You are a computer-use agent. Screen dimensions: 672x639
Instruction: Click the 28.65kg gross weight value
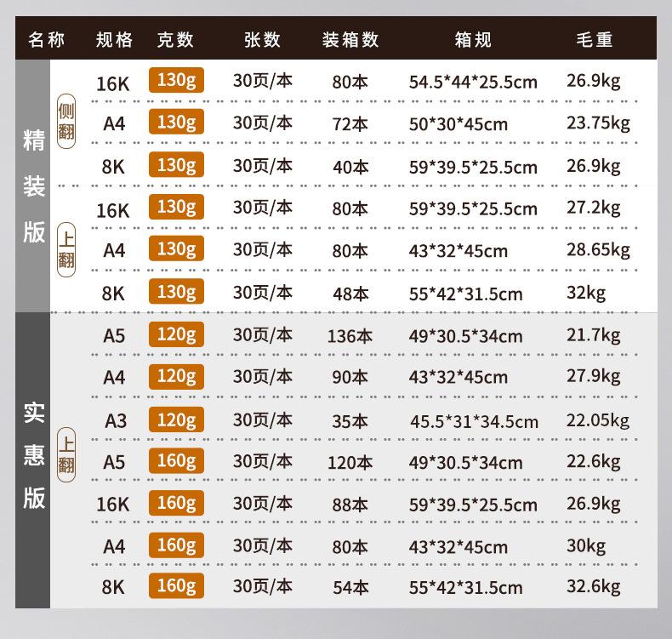[598, 249]
